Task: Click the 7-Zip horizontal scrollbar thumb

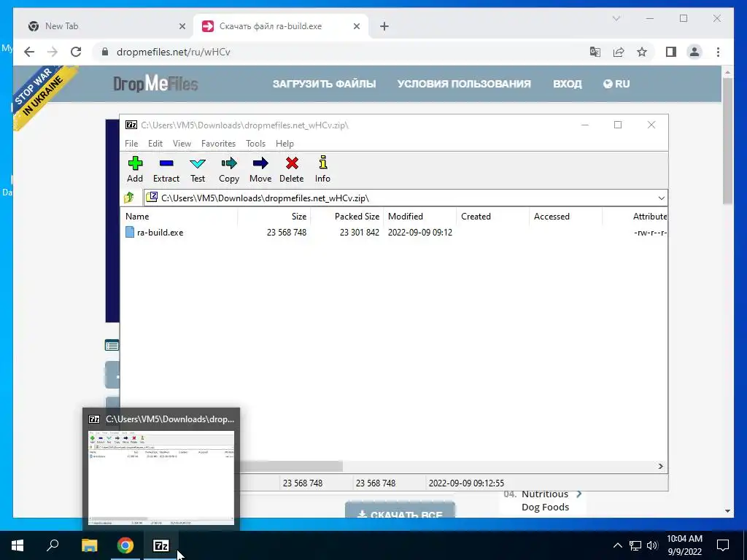Action: click(290, 466)
